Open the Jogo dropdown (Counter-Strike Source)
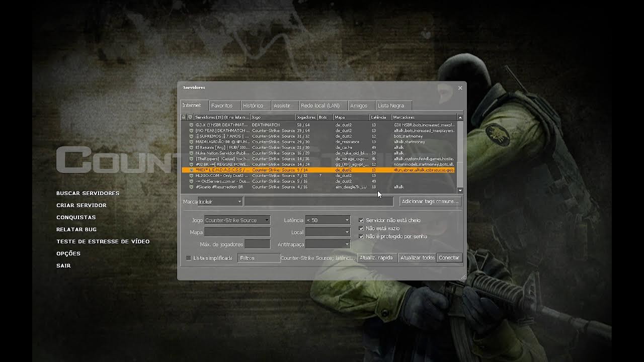644x362 pixels. pyautogui.click(x=237, y=220)
